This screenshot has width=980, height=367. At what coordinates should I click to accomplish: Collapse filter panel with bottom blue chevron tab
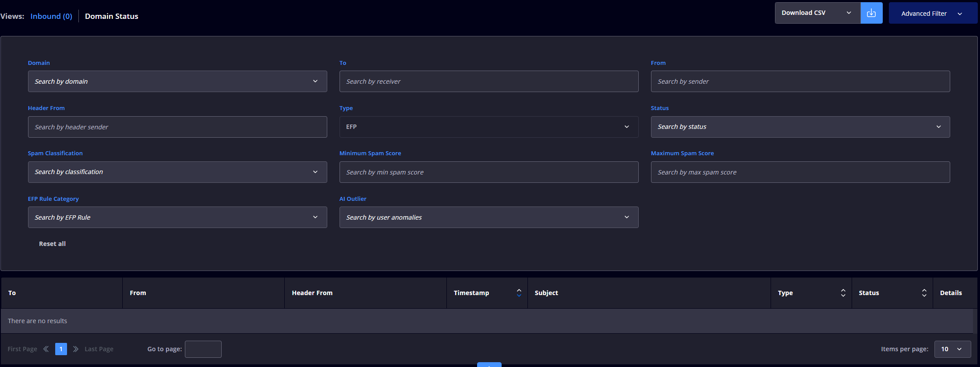[489, 365]
